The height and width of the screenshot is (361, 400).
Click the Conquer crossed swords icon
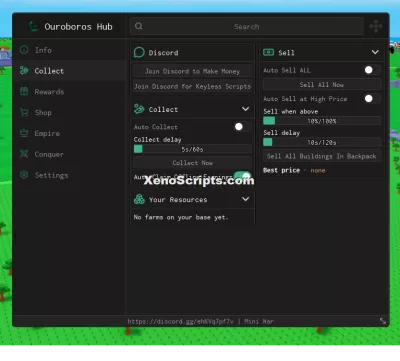(x=24, y=154)
